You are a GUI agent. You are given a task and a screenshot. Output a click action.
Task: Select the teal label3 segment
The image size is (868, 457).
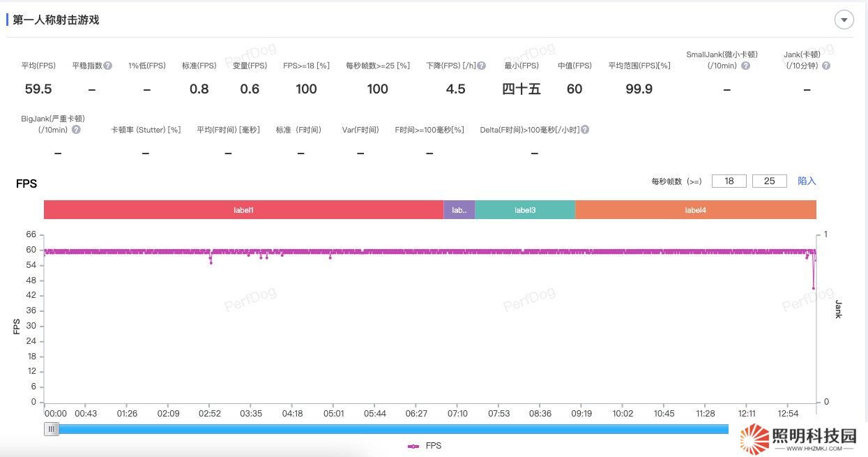(525, 210)
